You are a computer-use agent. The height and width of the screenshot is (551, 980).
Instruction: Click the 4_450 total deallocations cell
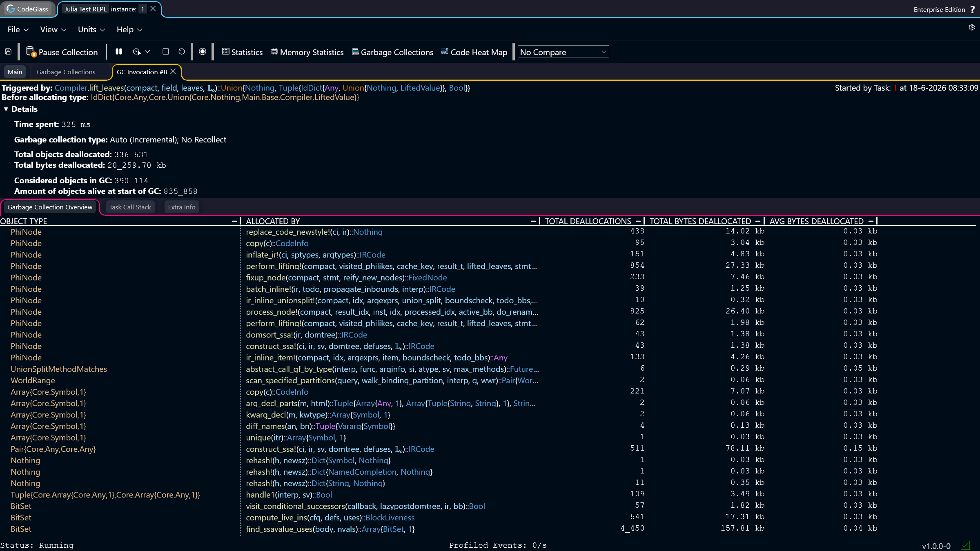click(633, 528)
